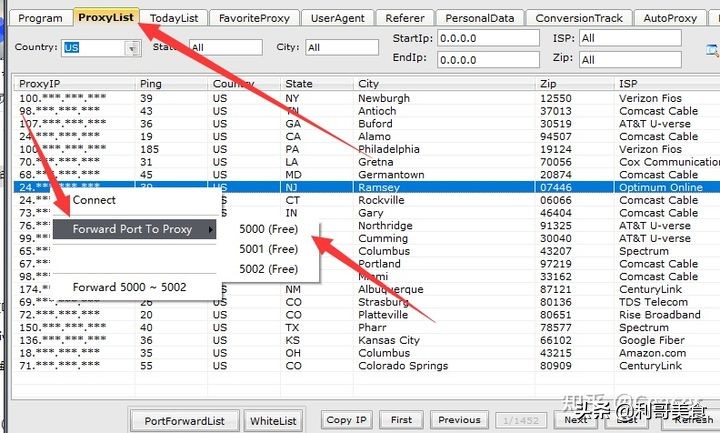This screenshot has width=720, height=433.
Task: Click the City filter field
Action: pos(342,47)
